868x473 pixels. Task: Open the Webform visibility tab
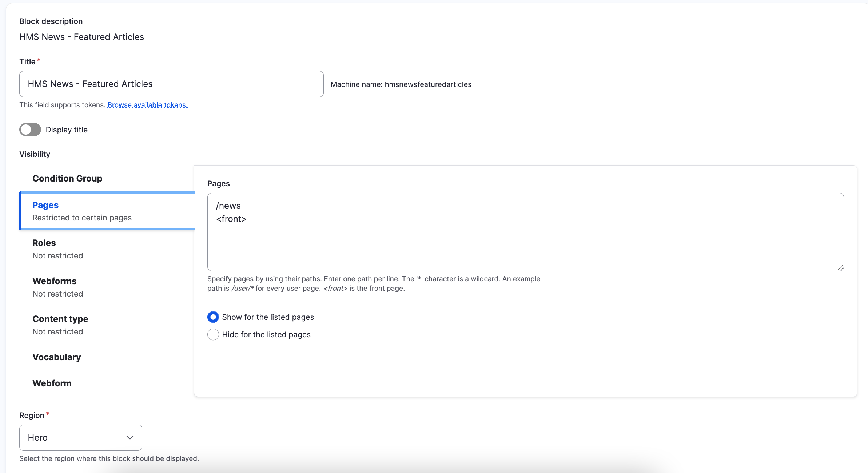click(52, 383)
